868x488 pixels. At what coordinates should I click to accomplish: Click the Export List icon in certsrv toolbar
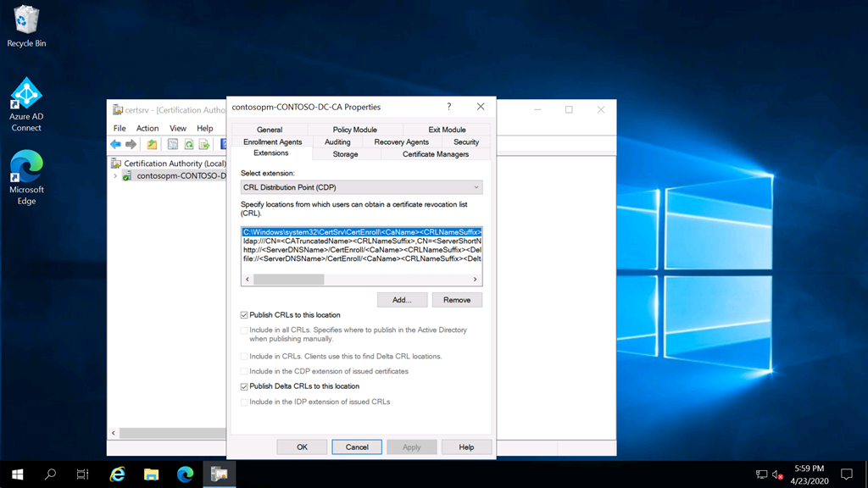point(203,144)
